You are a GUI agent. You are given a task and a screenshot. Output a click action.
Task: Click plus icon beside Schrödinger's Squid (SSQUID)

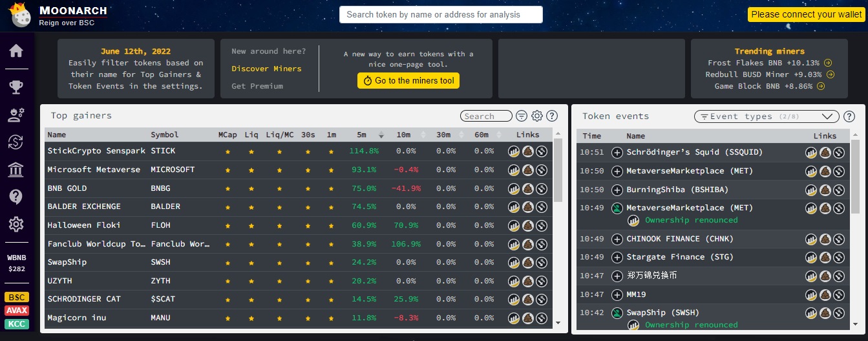(x=617, y=153)
